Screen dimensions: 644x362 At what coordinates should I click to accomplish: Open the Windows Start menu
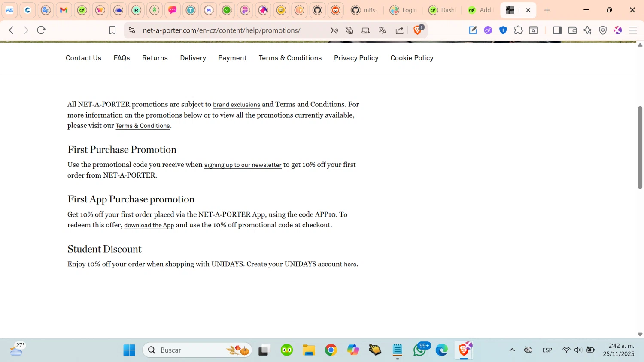(129, 350)
